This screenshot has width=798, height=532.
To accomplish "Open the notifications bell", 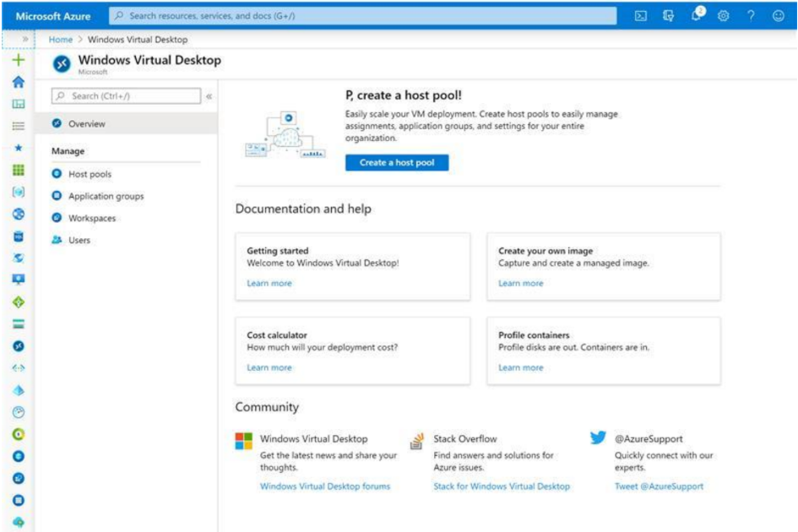I will (696, 15).
